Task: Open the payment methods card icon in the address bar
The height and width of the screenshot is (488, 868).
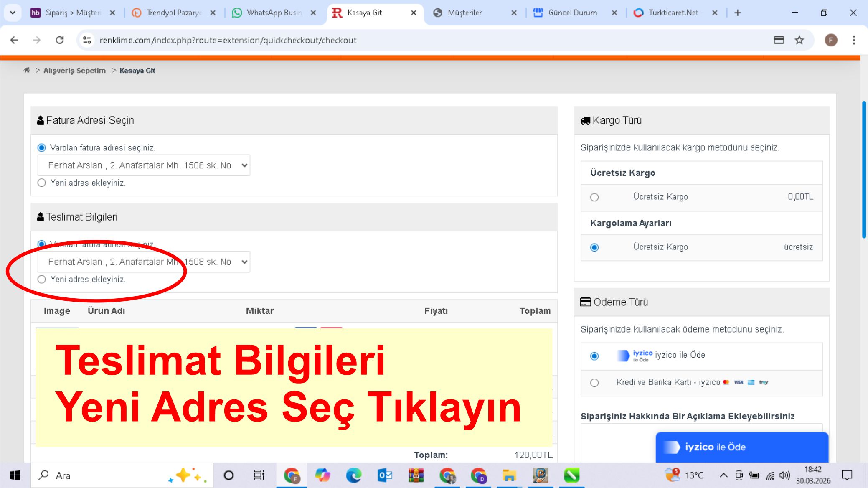Action: [x=779, y=40]
